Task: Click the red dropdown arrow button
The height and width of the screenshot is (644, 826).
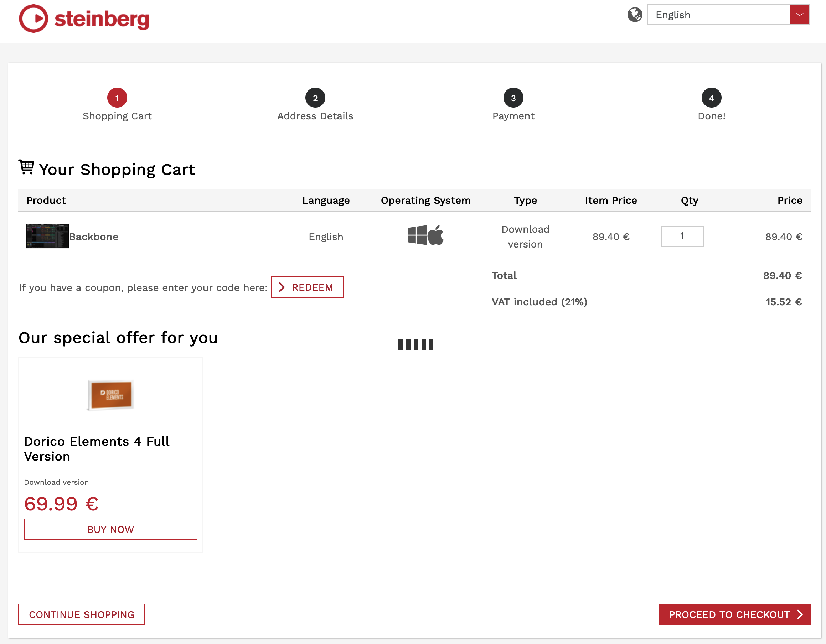Action: pos(799,15)
